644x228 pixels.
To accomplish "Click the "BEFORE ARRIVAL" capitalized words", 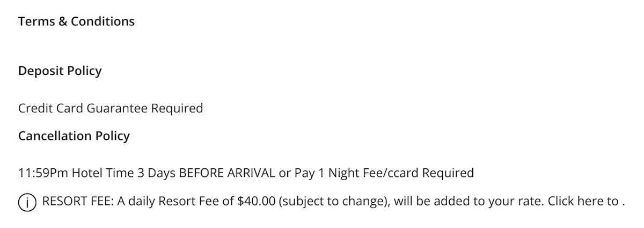I will [x=227, y=173].
